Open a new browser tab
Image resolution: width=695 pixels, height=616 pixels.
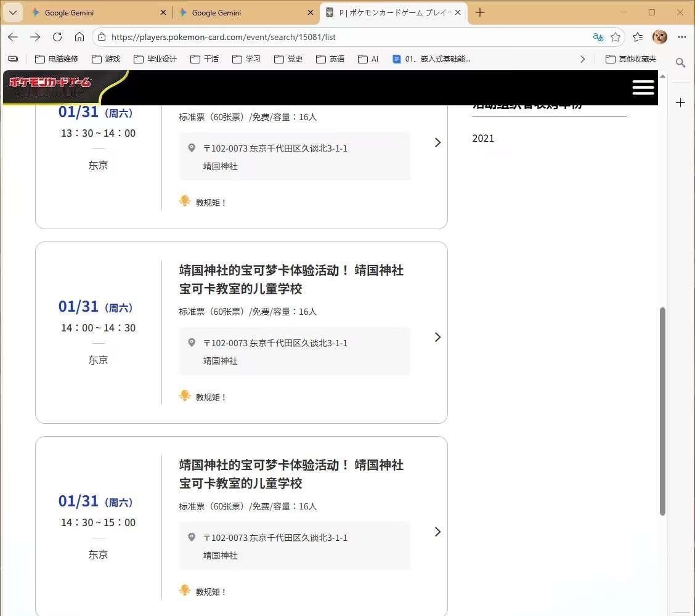coord(479,12)
